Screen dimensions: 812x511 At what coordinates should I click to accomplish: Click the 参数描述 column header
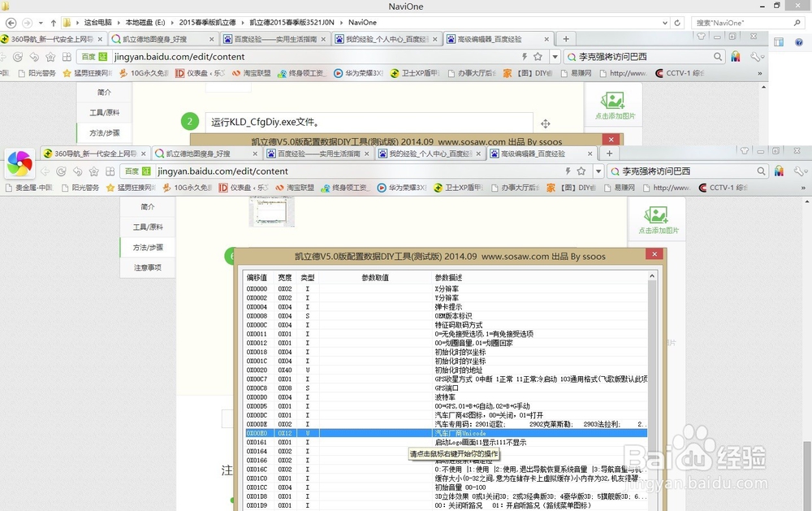[x=448, y=277]
